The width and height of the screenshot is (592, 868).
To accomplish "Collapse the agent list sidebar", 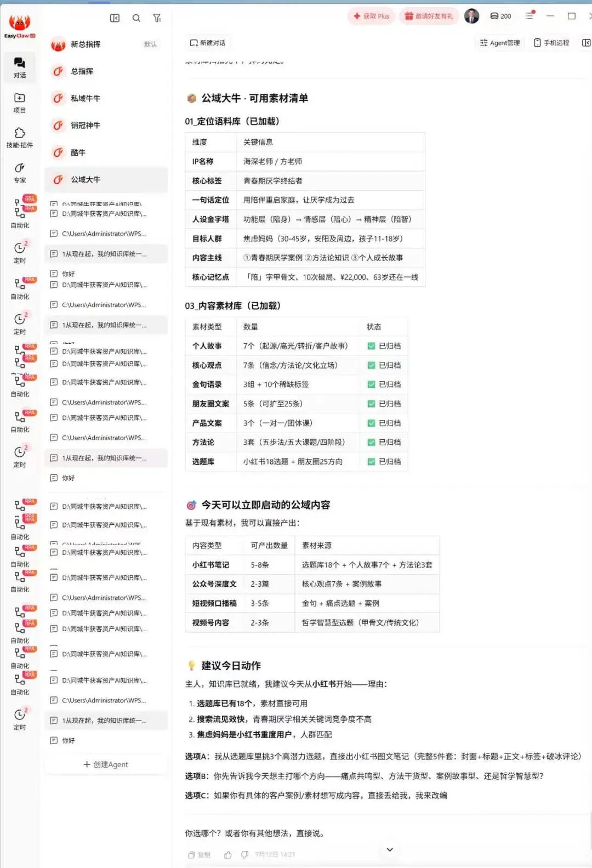I will [x=115, y=18].
